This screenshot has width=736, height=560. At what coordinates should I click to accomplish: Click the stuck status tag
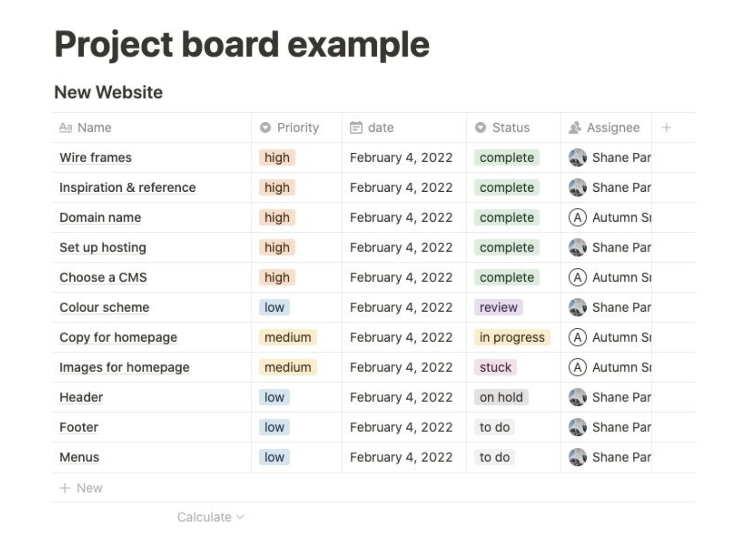[495, 367]
